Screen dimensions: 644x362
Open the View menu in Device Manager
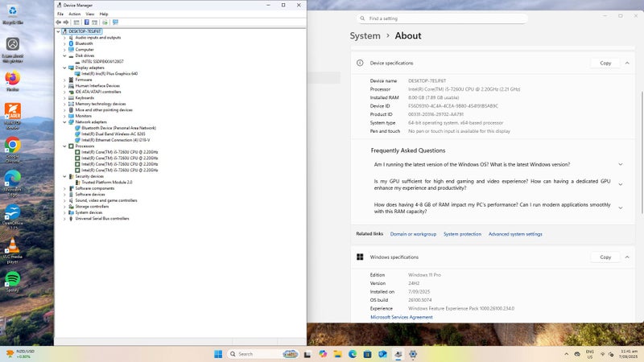click(x=89, y=14)
